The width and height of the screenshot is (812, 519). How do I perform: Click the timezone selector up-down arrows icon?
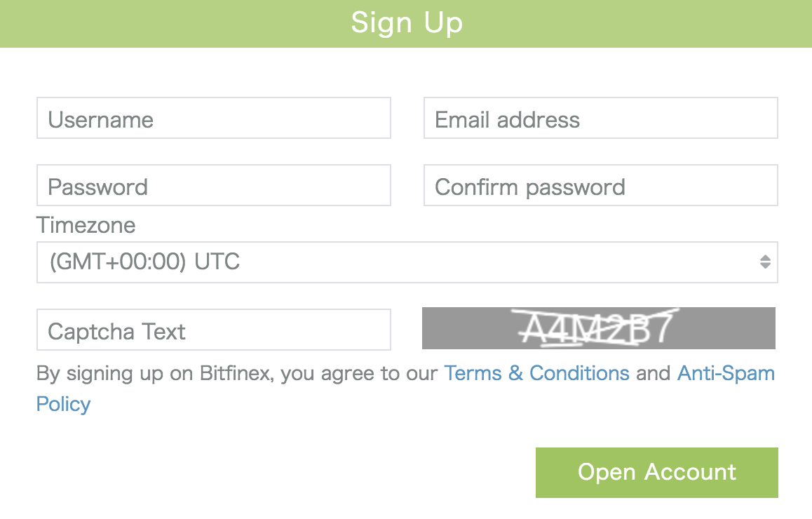click(x=765, y=262)
